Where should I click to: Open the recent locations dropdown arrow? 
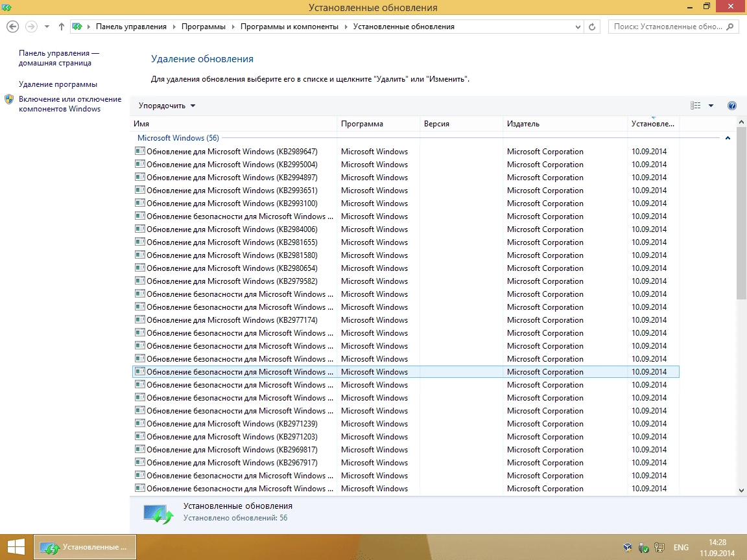[47, 27]
